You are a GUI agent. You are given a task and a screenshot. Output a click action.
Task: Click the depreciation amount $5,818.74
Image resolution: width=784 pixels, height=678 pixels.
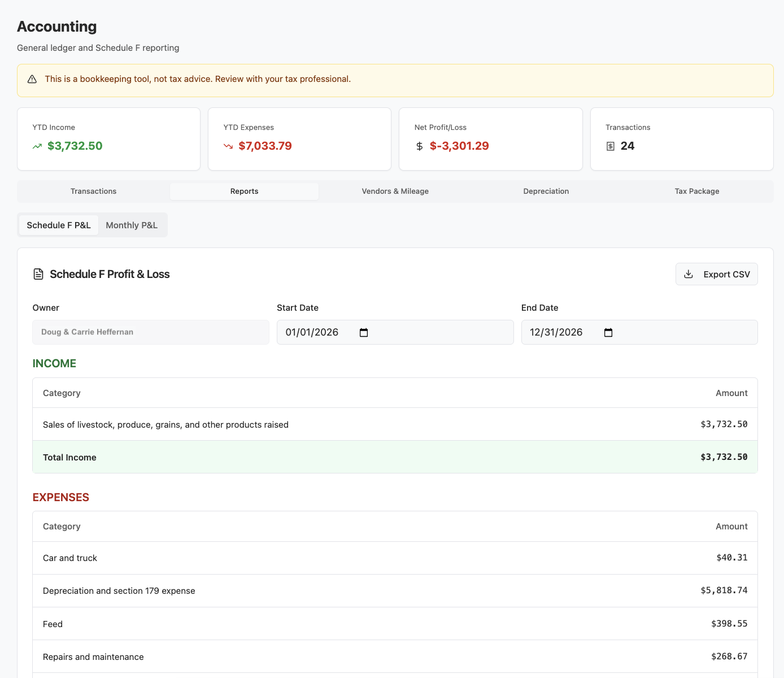pyautogui.click(x=724, y=590)
